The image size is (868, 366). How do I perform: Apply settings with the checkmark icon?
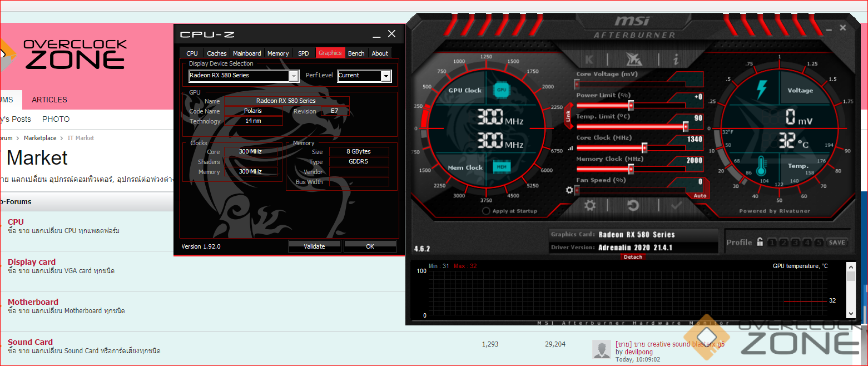coord(676,205)
